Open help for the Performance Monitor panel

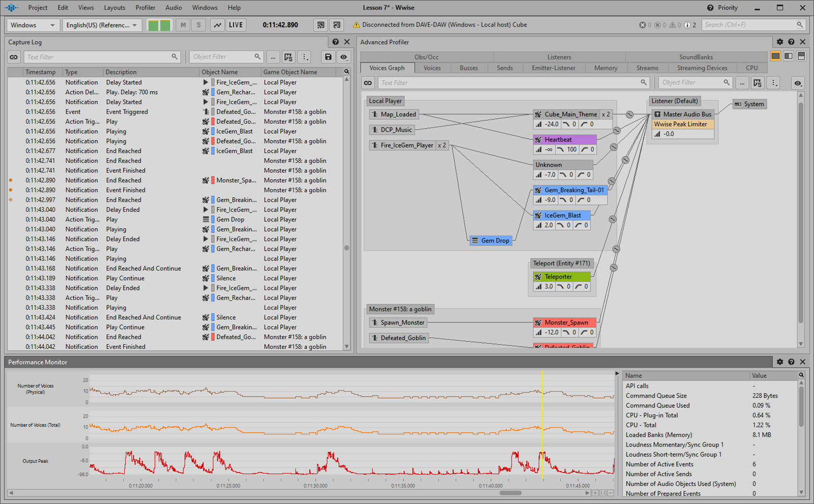point(791,362)
